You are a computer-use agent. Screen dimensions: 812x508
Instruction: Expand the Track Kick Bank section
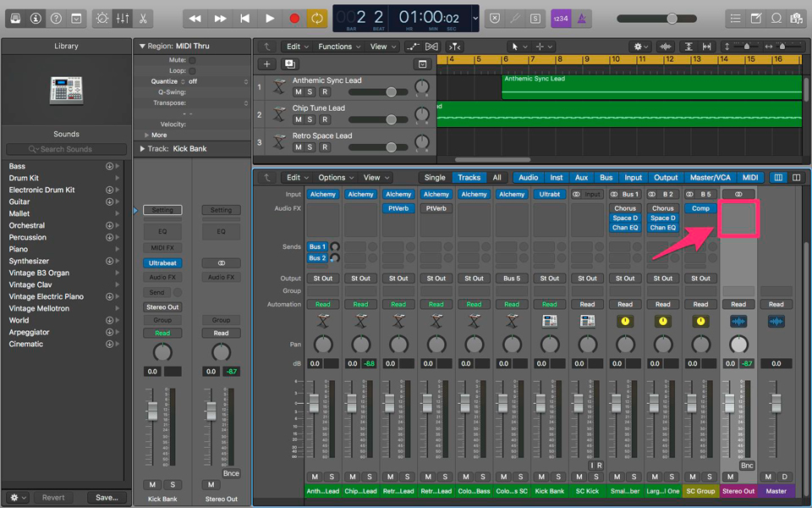(x=142, y=149)
